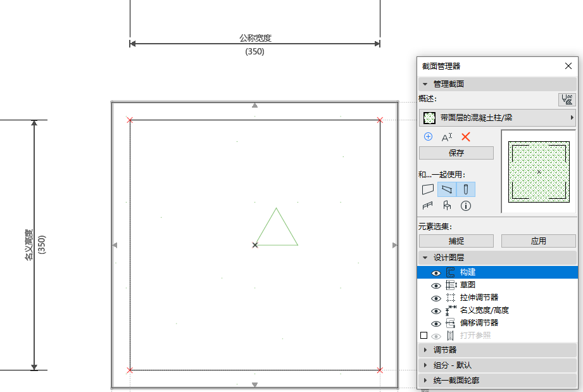Click the left stretch arrow on the profile frame
Image resolution: width=583 pixels, height=392 pixels.
point(115,245)
